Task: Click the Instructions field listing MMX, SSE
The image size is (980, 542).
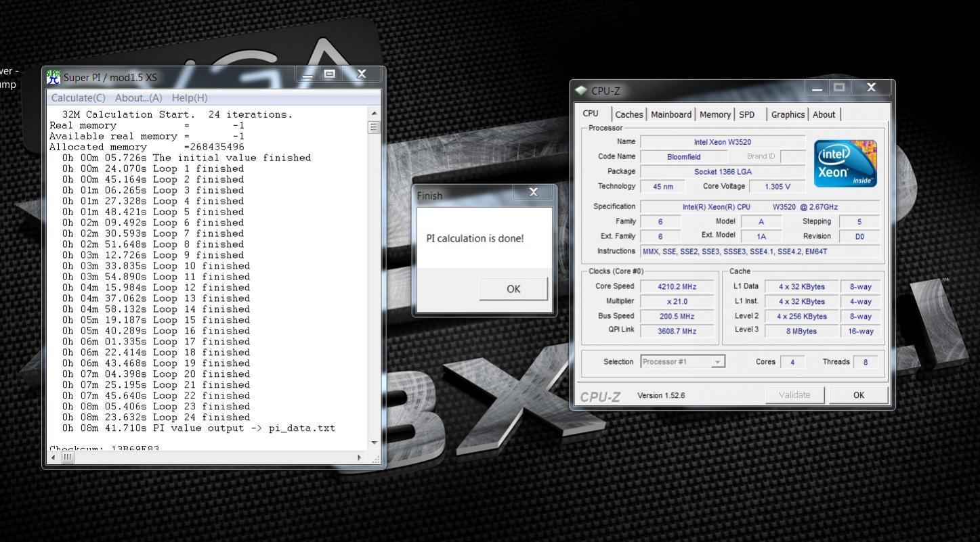Action: coord(760,251)
